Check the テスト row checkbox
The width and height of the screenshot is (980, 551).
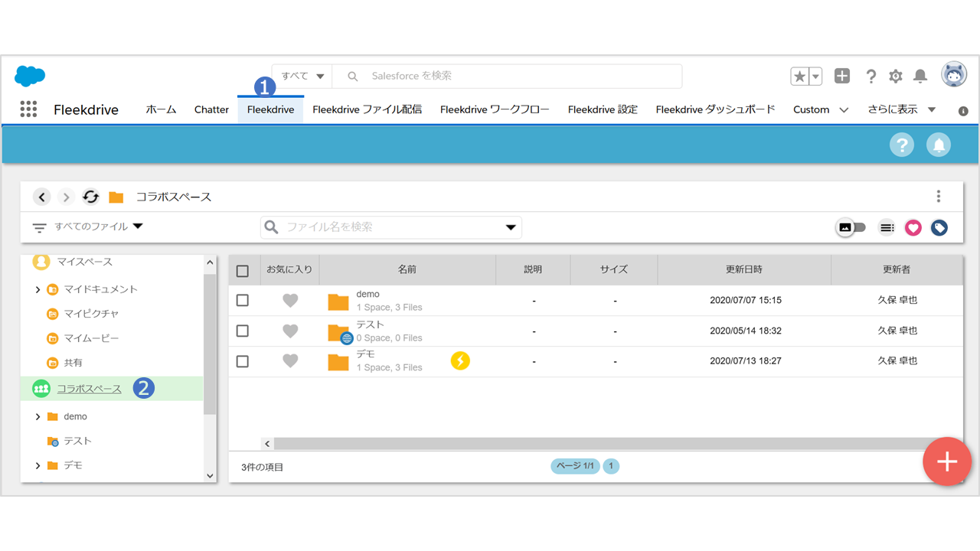coord(243,331)
